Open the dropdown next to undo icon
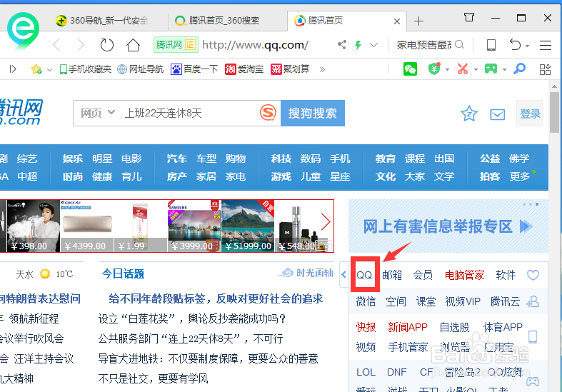 pyautogui.click(x=527, y=46)
